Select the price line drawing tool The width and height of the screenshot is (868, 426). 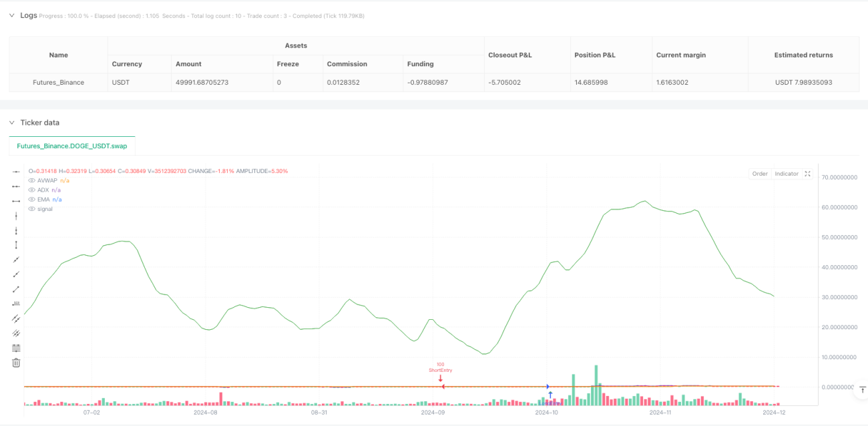tap(16, 304)
